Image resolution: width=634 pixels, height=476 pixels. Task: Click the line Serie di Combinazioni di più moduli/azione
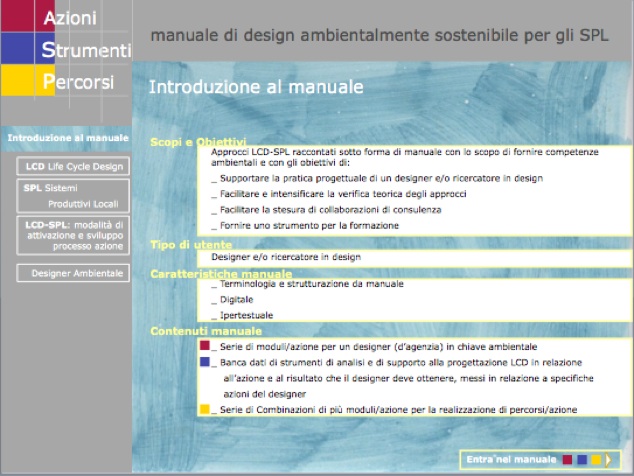click(394, 410)
